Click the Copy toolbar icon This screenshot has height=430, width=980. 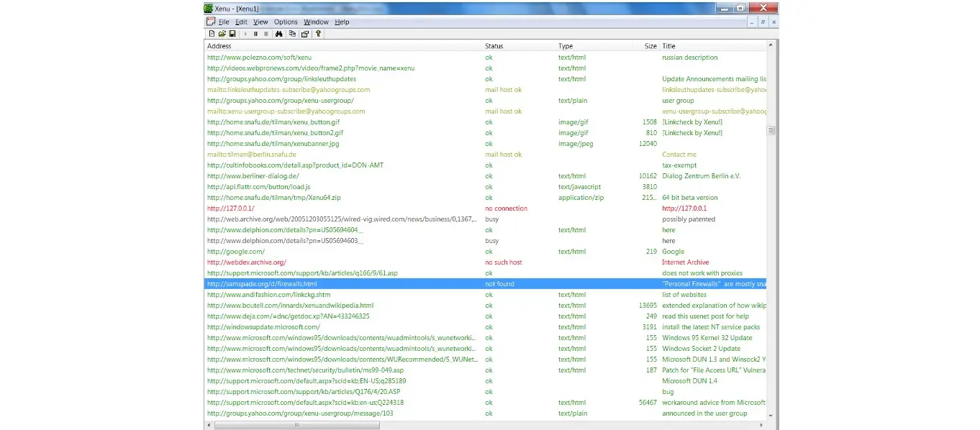click(292, 34)
